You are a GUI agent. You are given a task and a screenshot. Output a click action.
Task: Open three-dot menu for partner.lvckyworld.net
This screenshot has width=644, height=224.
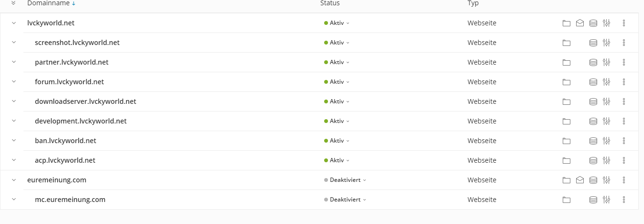tap(624, 62)
